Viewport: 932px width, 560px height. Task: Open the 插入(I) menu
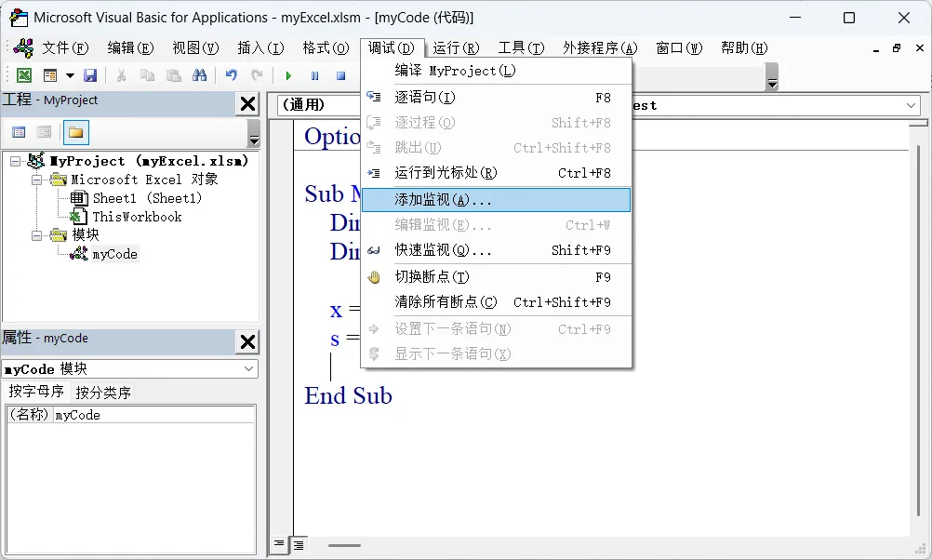[260, 47]
